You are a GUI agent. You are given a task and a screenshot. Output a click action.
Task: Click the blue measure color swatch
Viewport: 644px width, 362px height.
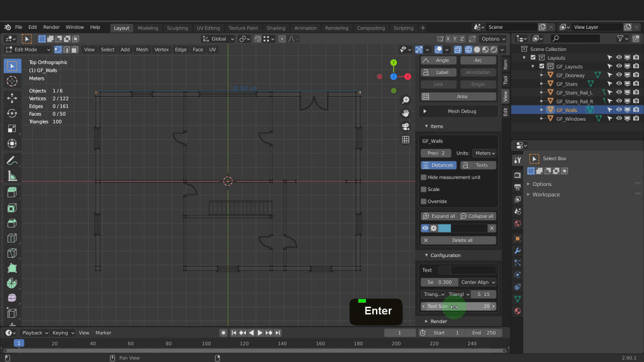[445, 228]
